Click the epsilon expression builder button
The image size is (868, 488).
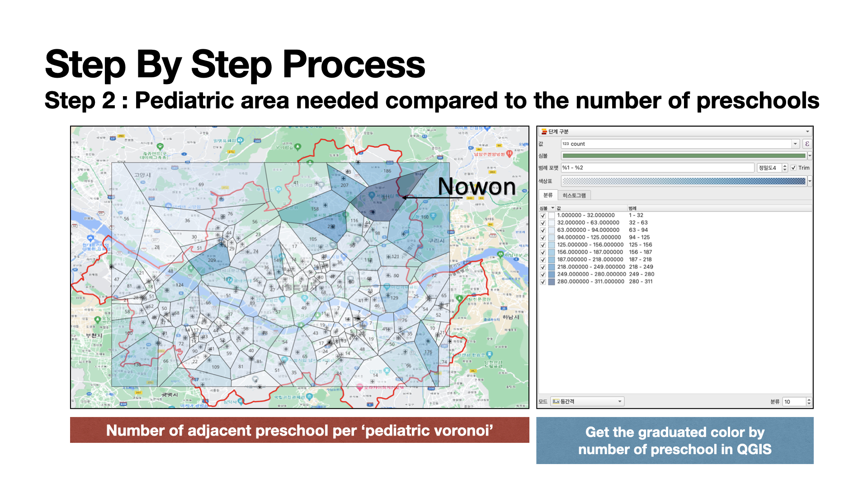807,144
